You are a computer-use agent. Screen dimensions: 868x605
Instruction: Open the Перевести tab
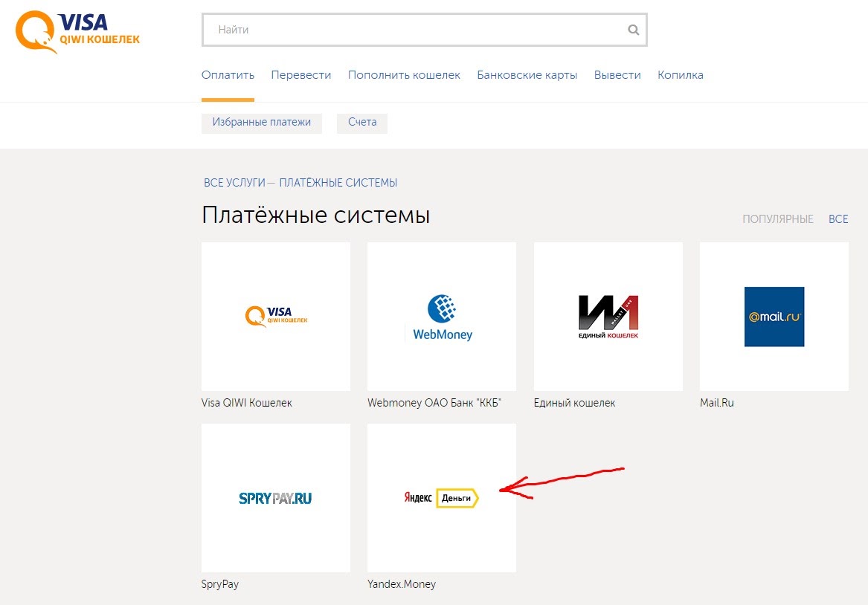coord(301,75)
